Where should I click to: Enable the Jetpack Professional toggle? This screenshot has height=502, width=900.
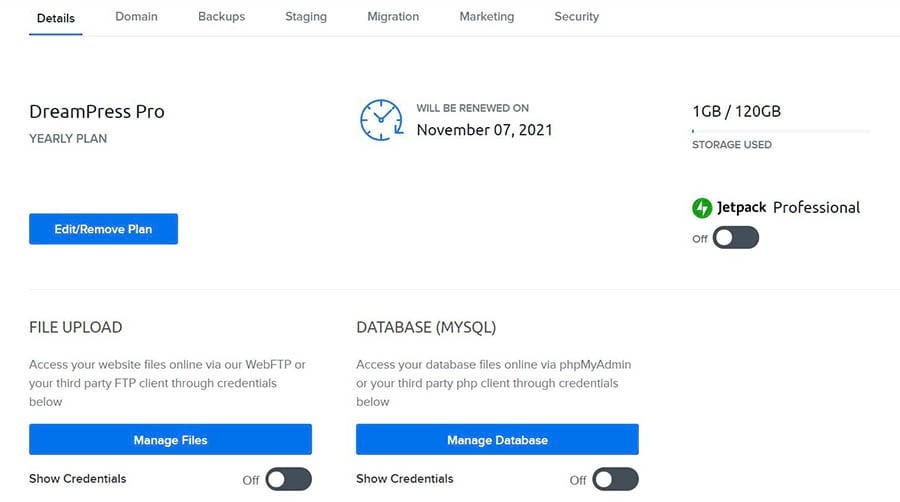[735, 238]
